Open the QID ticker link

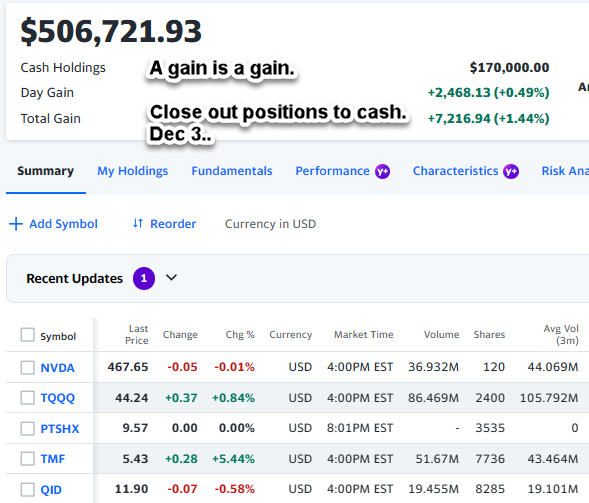click(51, 490)
